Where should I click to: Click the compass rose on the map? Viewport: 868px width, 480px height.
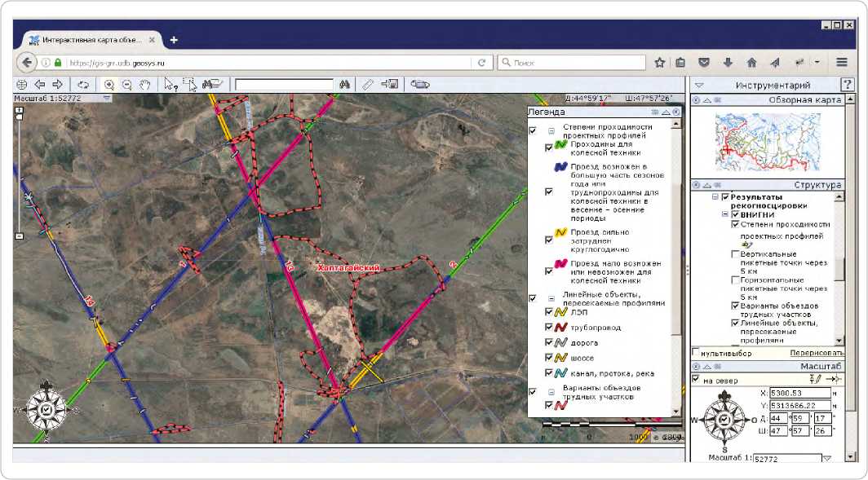46,410
